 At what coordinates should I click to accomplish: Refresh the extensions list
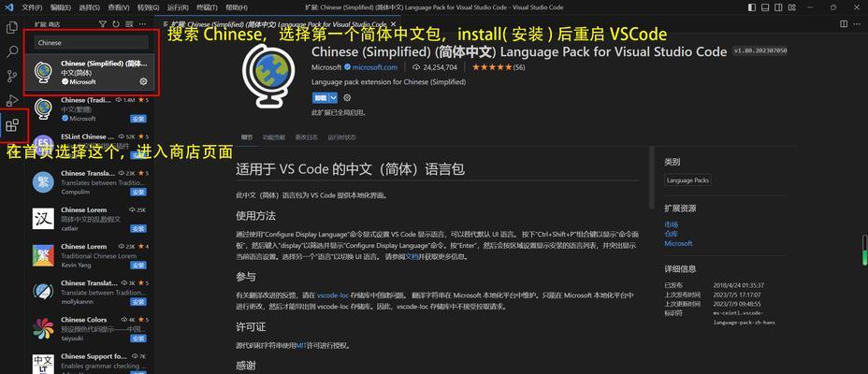(x=116, y=24)
